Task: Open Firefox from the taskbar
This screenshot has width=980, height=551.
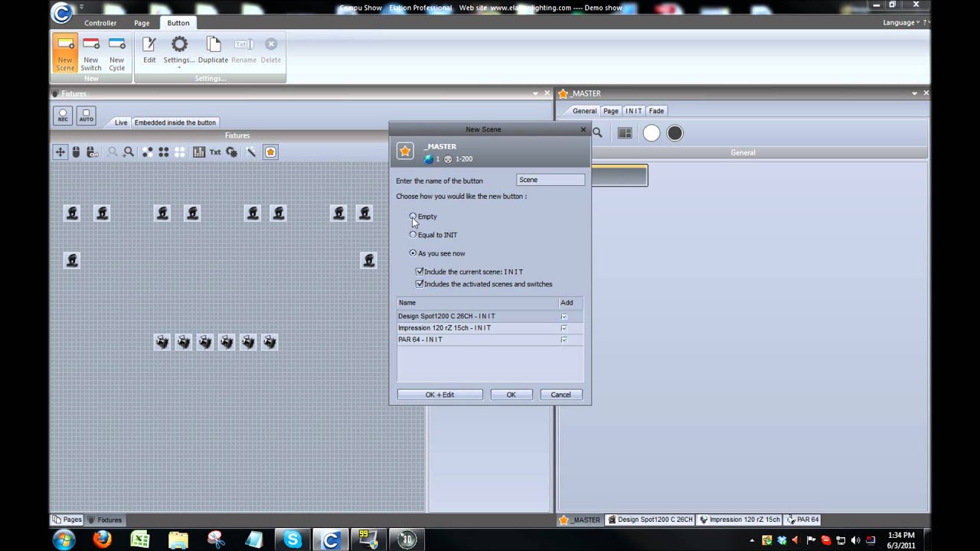Action: pyautogui.click(x=102, y=540)
